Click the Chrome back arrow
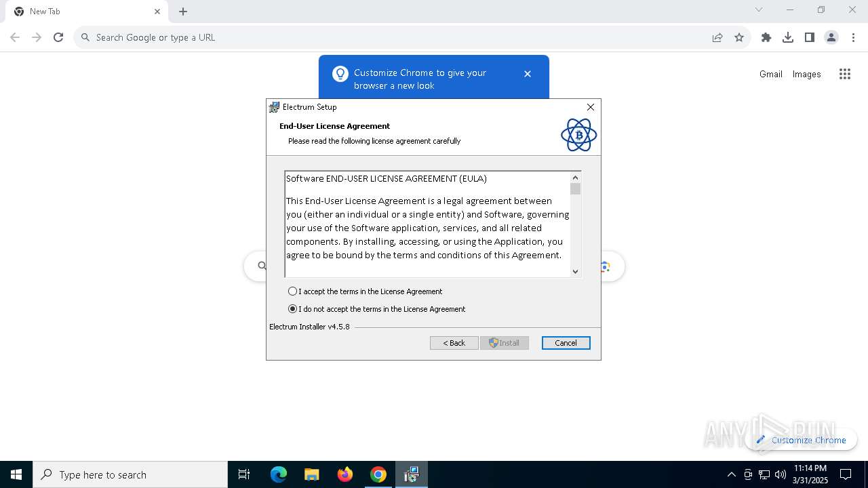 coord(15,37)
